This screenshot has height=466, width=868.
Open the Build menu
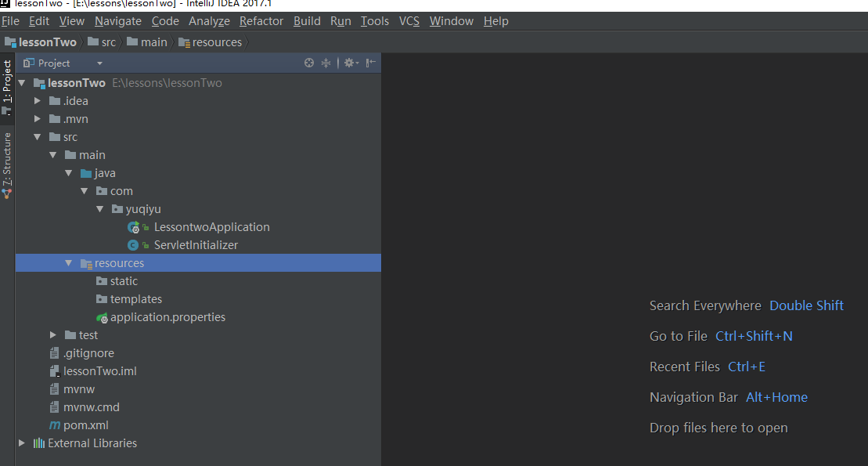click(x=307, y=21)
